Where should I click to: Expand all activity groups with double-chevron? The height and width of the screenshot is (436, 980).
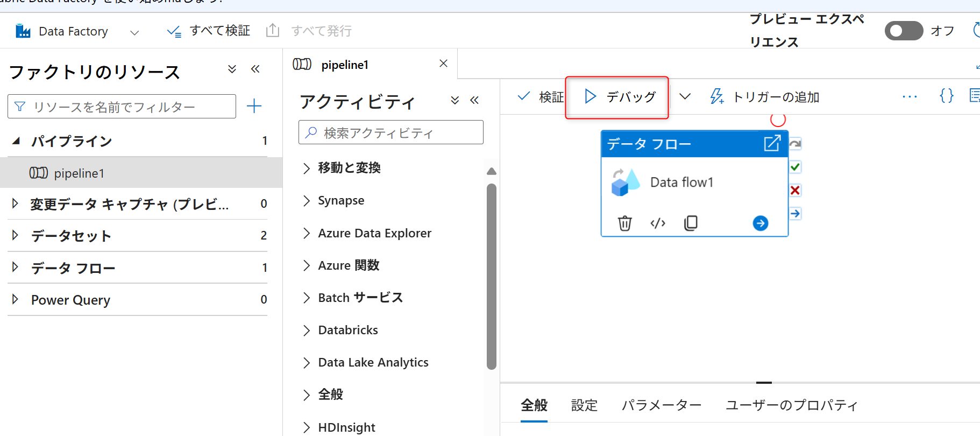[x=455, y=100]
